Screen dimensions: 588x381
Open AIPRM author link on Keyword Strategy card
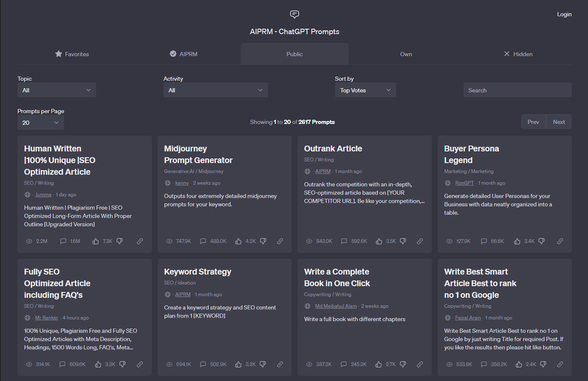pyautogui.click(x=183, y=294)
